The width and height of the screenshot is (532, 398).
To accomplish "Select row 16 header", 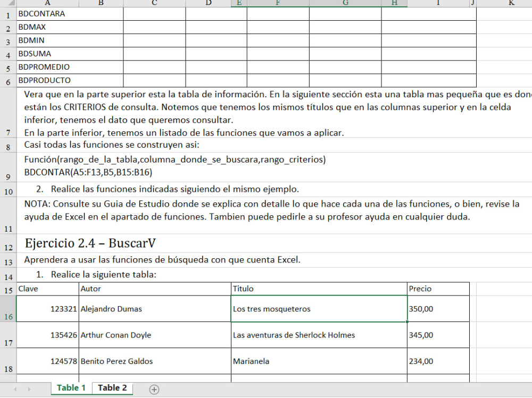I will 8,309.
